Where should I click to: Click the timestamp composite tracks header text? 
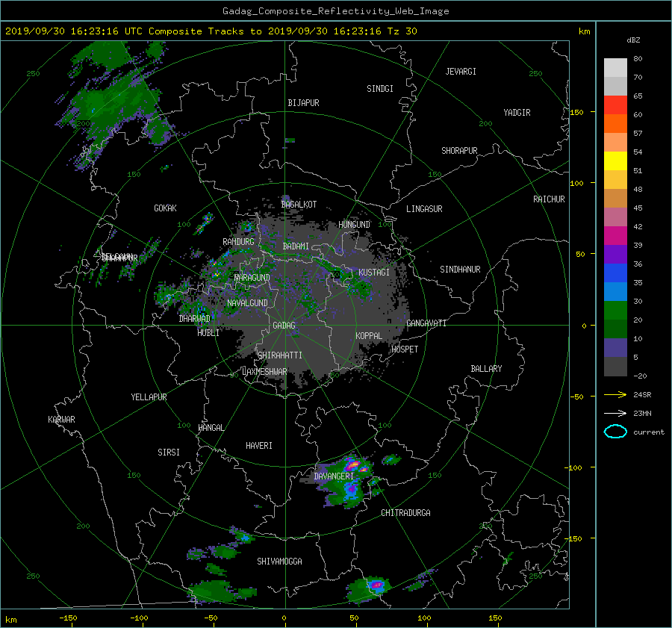point(211,31)
